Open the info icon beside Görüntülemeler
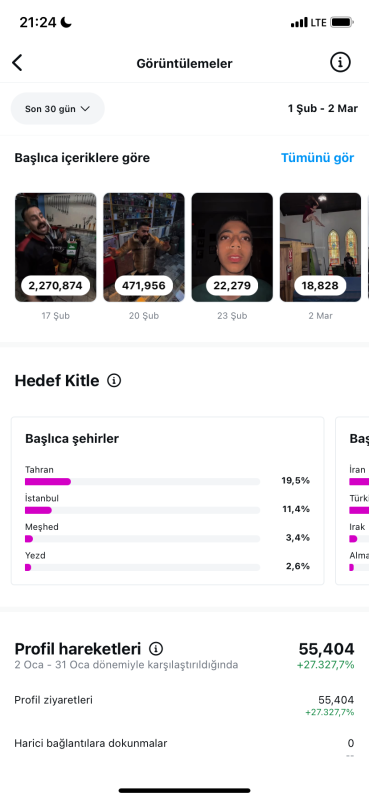Viewport: 369px width, 800px height. pyautogui.click(x=340, y=63)
